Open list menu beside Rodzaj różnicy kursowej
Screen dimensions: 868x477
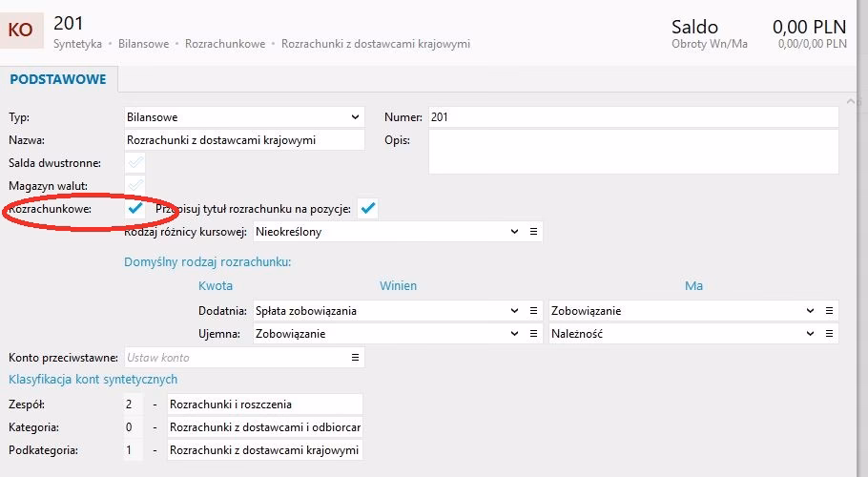[x=534, y=232]
